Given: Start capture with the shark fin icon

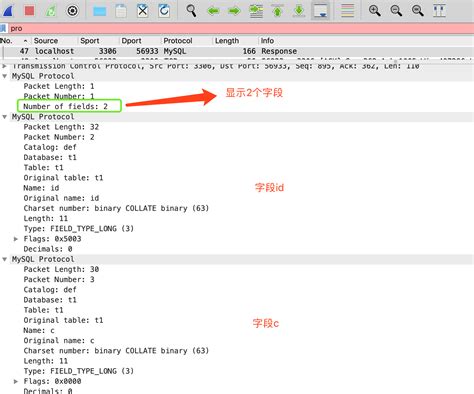Looking at the screenshot, I should (x=8, y=11).
